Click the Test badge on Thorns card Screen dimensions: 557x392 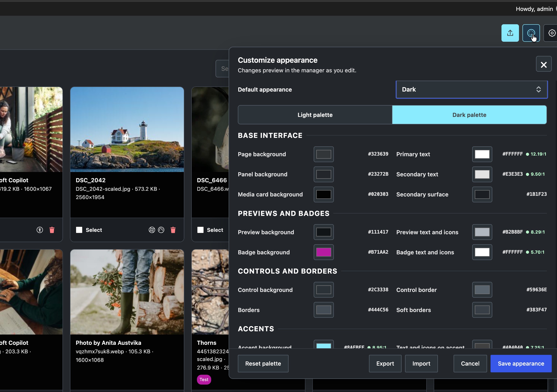tap(204, 380)
